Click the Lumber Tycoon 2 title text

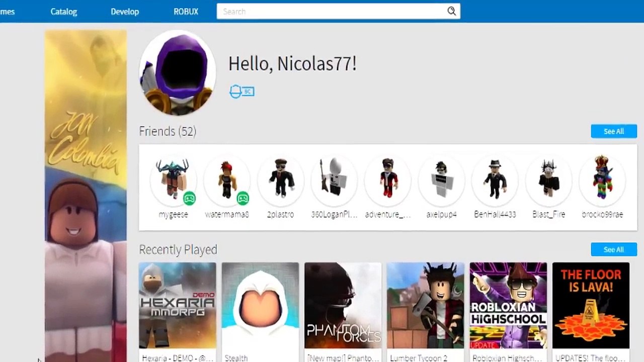pyautogui.click(x=419, y=358)
